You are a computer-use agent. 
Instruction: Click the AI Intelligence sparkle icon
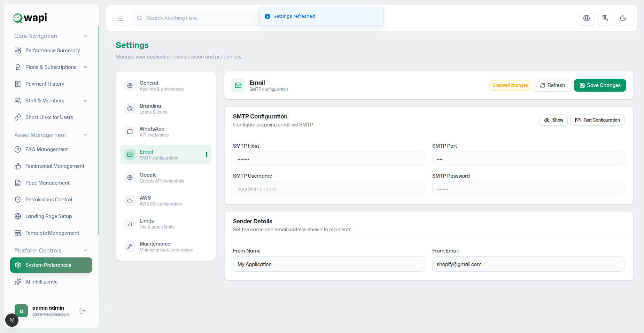[x=18, y=282]
